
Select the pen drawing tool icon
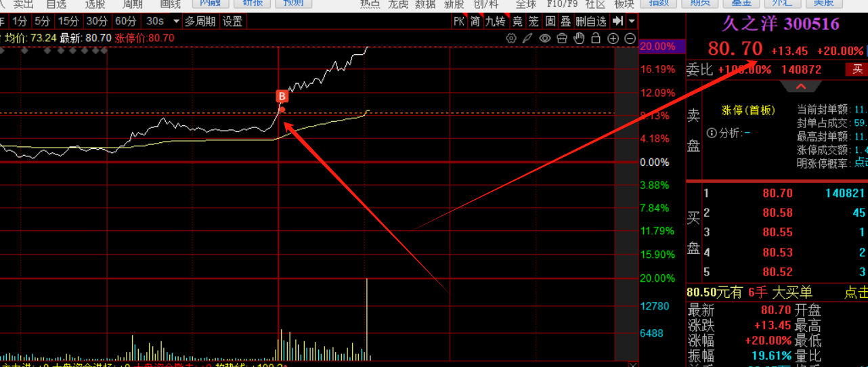click(528, 39)
